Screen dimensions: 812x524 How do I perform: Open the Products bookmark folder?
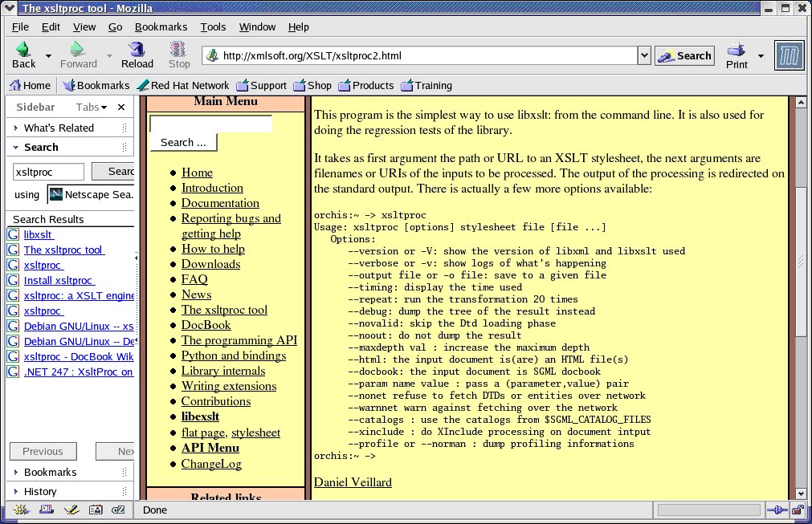(x=366, y=85)
